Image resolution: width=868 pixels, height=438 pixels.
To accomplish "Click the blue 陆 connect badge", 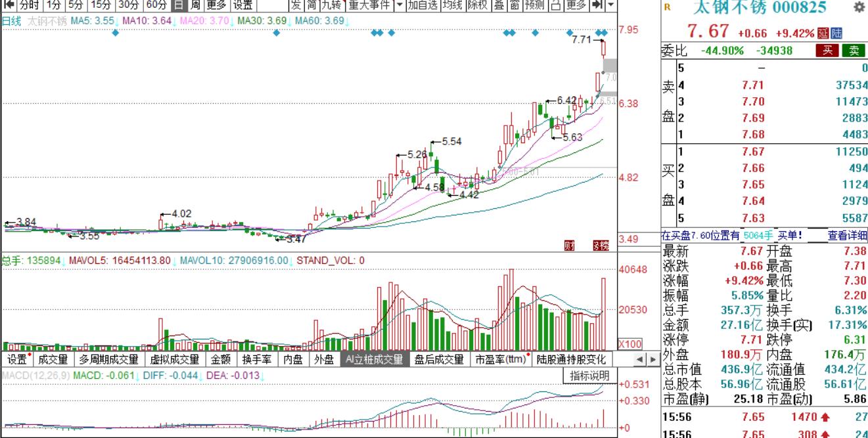I will (836, 33).
